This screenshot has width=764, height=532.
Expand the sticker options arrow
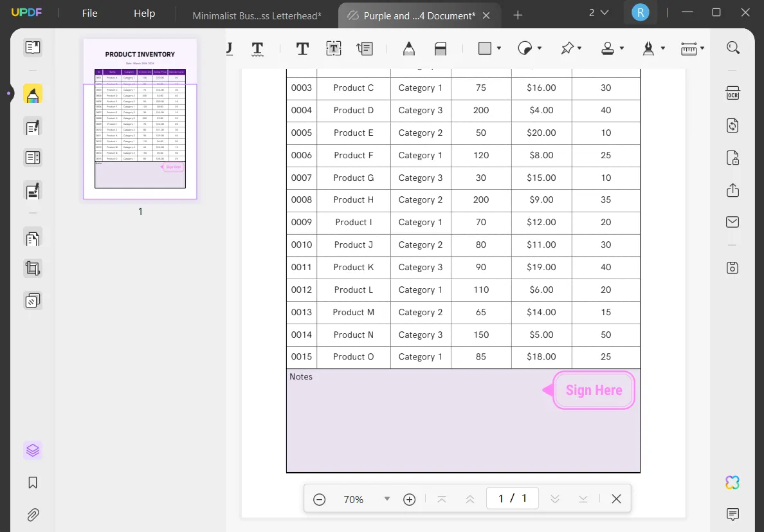tap(540, 48)
